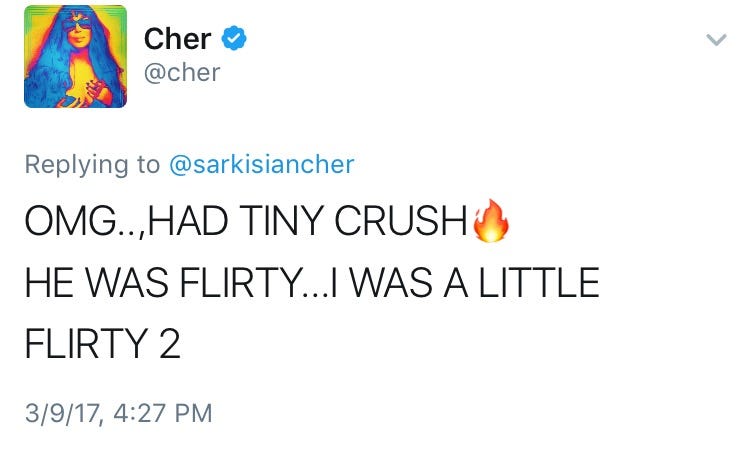
Task: Open the tweet's 3/9/17 date stamp
Action: click(62, 414)
